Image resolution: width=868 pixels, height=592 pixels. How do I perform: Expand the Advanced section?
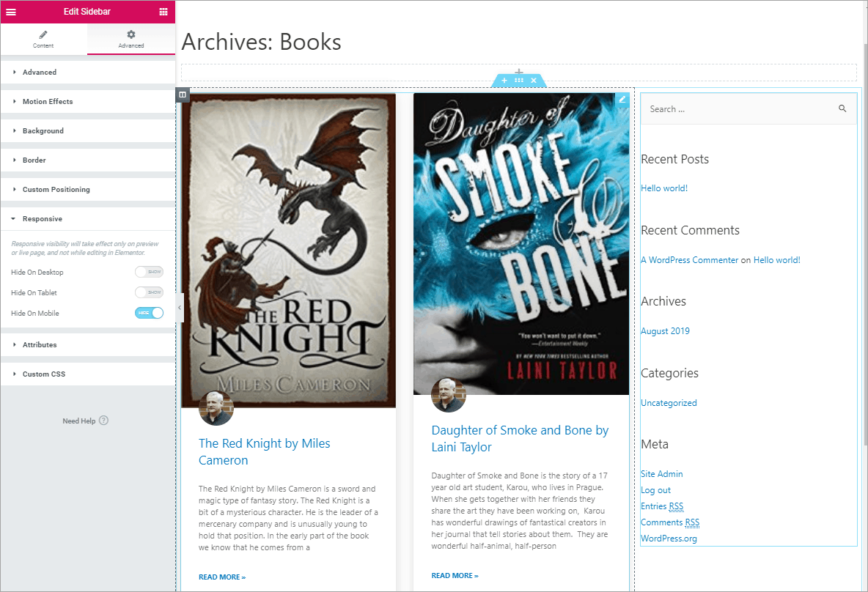pyautogui.click(x=88, y=72)
